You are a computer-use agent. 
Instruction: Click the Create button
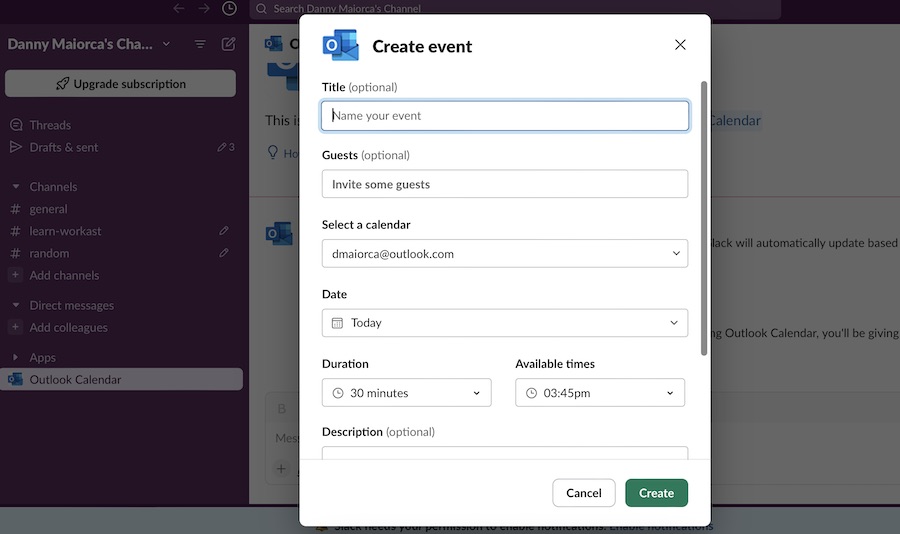click(x=656, y=493)
